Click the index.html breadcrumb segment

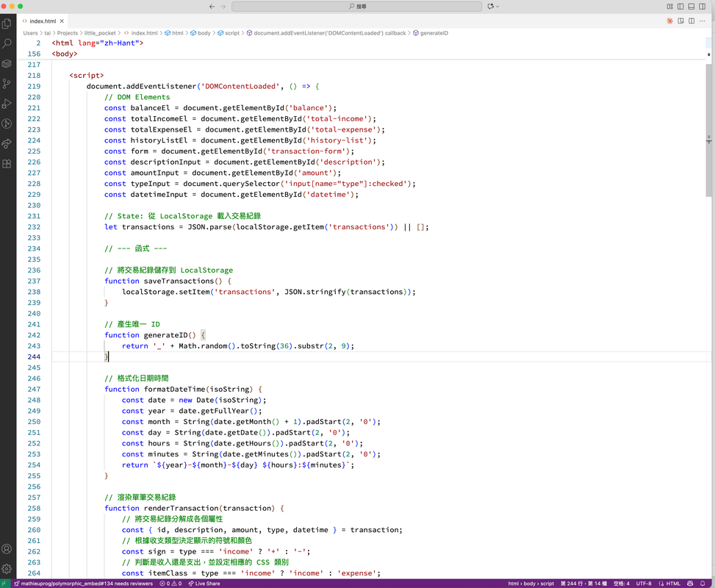click(x=144, y=33)
